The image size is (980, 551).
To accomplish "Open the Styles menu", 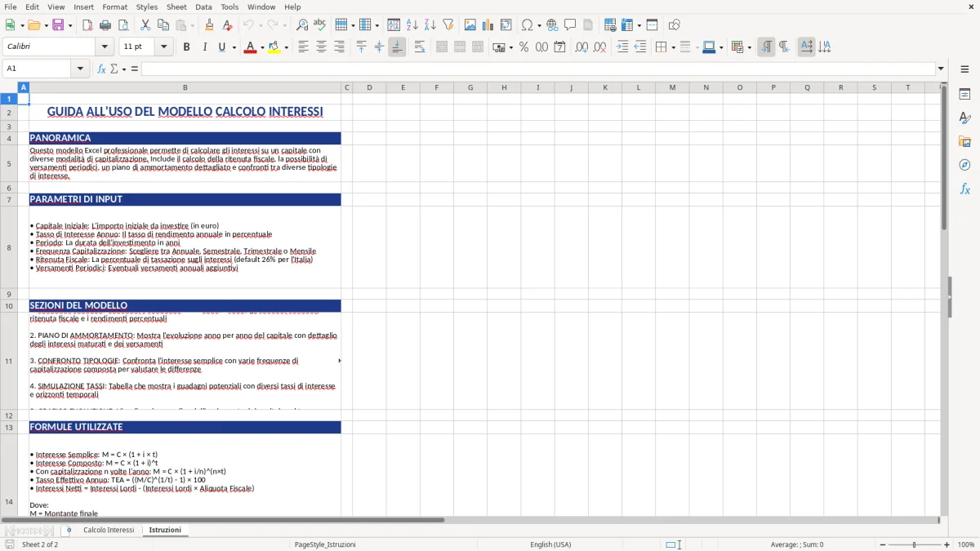I will click(147, 7).
